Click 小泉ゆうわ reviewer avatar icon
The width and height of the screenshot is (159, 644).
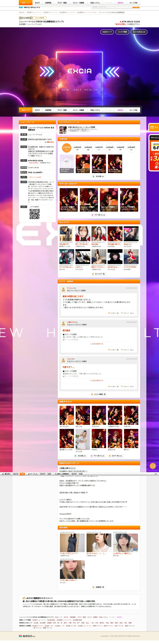tap(63, 323)
